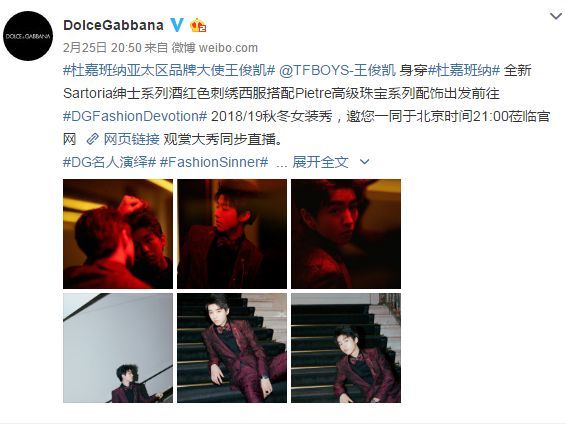Click the 2月25日 20:50 timestamp
Screen dimensions: 566x432
click(102, 48)
